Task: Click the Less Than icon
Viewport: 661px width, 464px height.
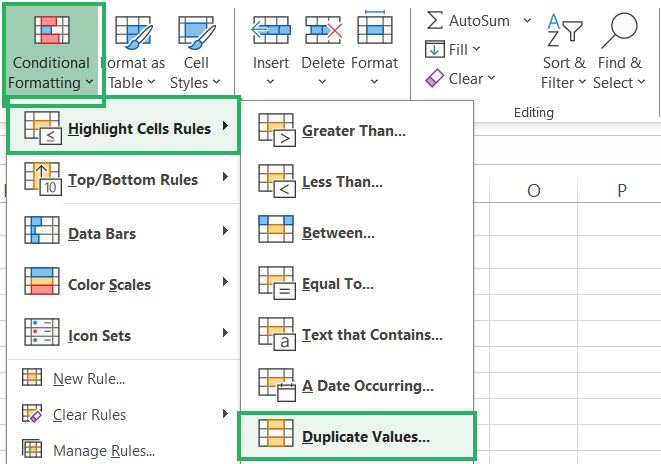Action: pyautogui.click(x=277, y=181)
